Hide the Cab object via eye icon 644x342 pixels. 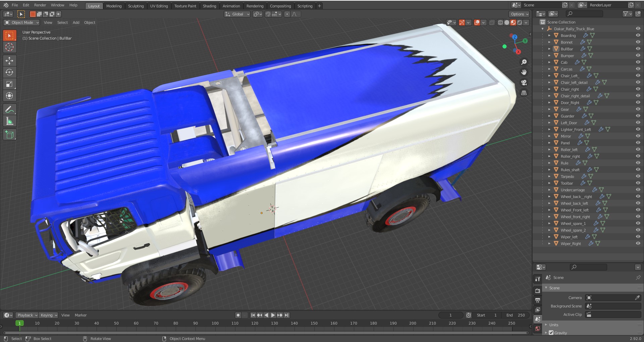coord(638,62)
